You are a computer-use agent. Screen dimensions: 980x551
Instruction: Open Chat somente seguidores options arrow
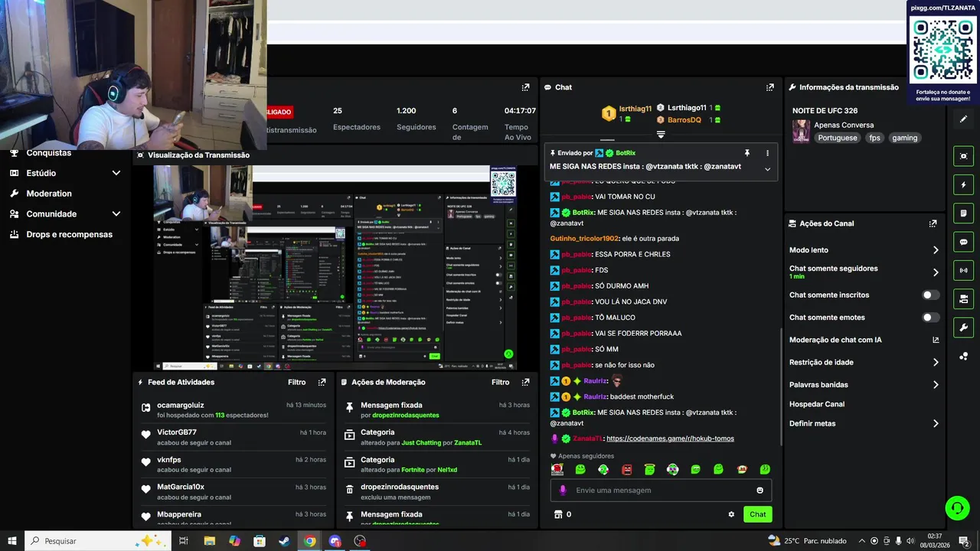point(936,272)
